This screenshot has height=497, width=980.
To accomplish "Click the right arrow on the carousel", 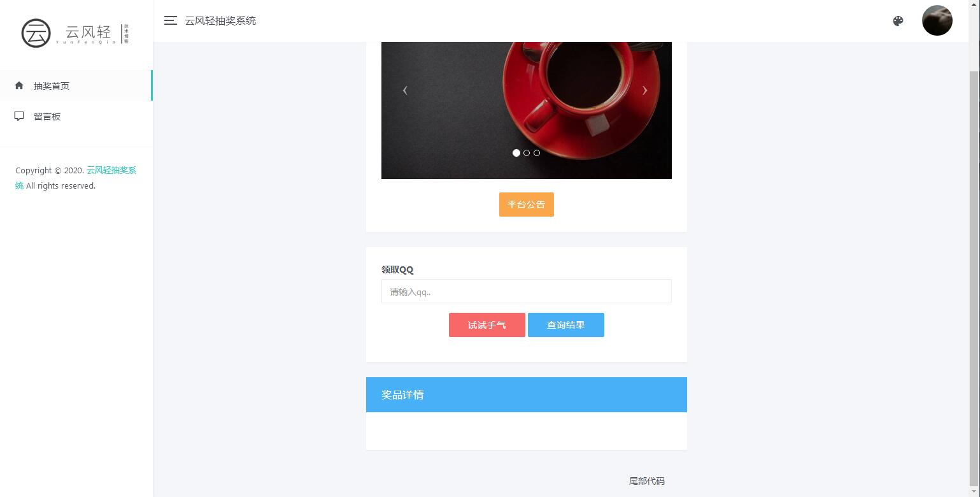I will pos(645,90).
